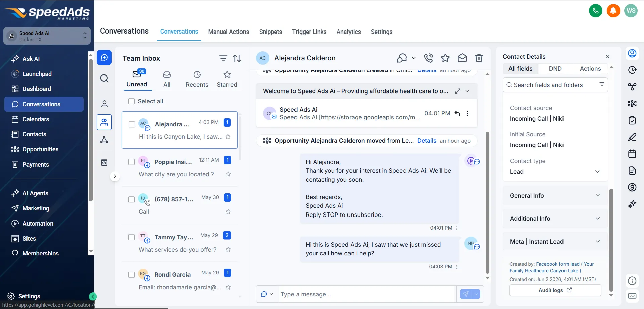Open the Team Inbox filter icon
This screenshot has width=644, height=309.
click(223, 58)
